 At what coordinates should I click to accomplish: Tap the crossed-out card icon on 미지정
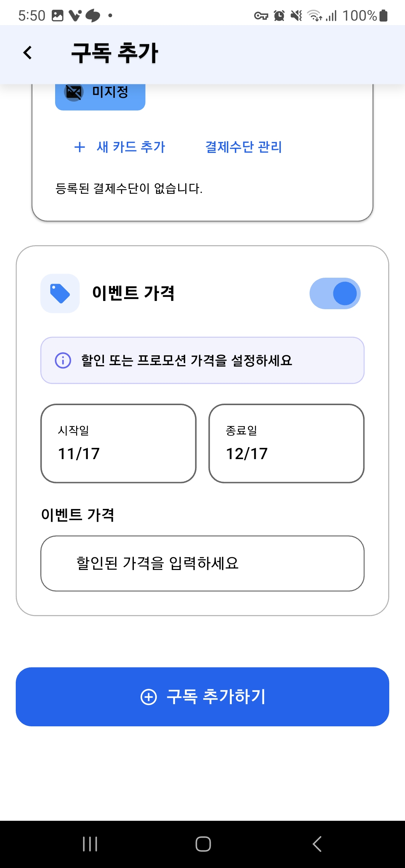click(x=73, y=92)
